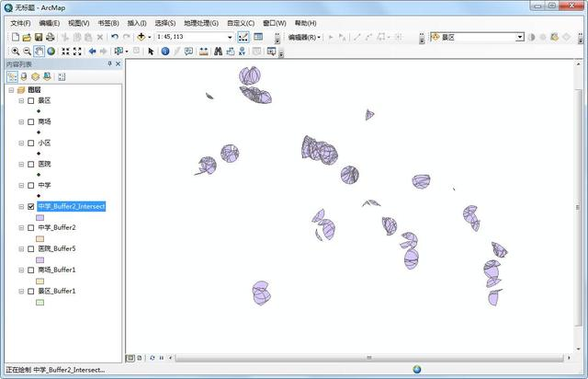Click Fixed Zoom In arrows
The width and height of the screenshot is (588, 379).
click(x=65, y=52)
